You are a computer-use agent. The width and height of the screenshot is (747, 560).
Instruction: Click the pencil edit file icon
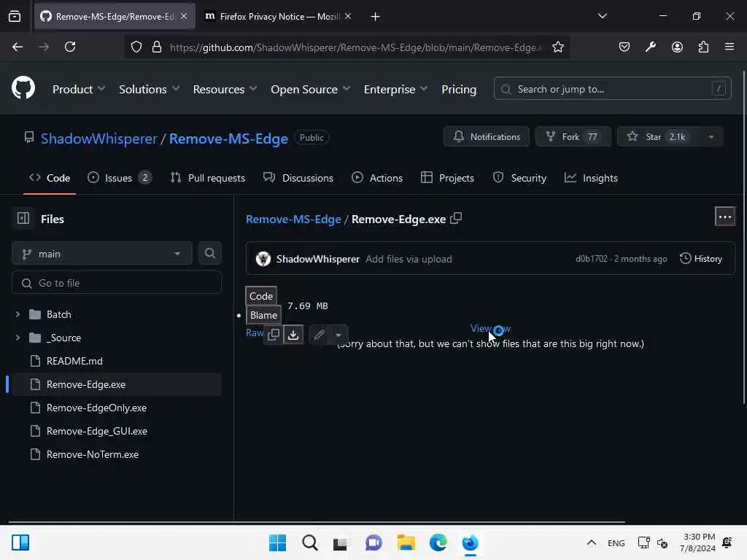320,335
